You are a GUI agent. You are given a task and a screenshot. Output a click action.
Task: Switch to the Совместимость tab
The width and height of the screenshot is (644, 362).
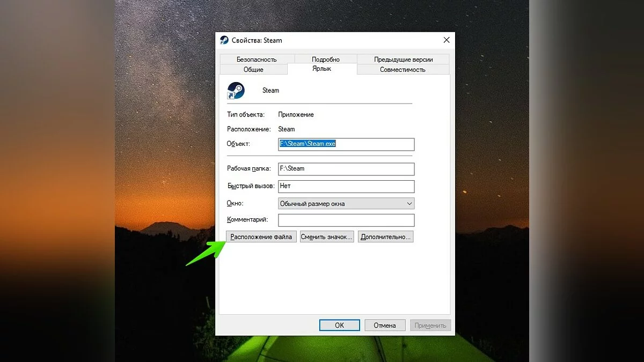click(x=402, y=70)
